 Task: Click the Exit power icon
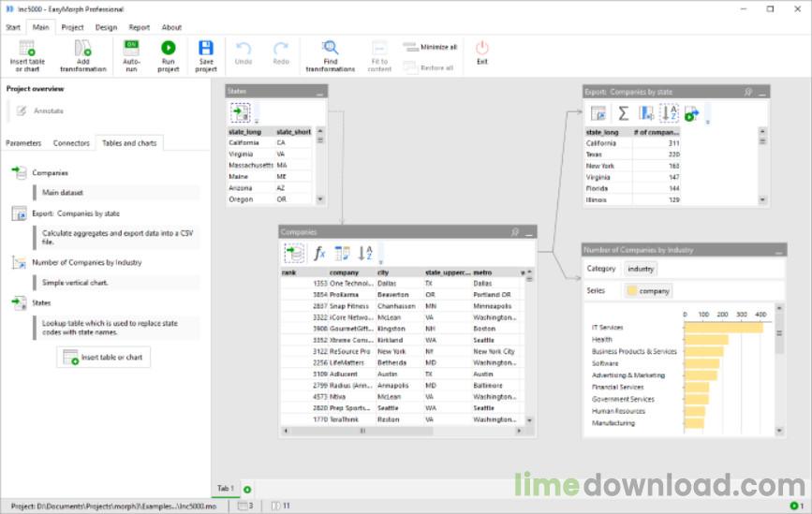tap(481, 49)
